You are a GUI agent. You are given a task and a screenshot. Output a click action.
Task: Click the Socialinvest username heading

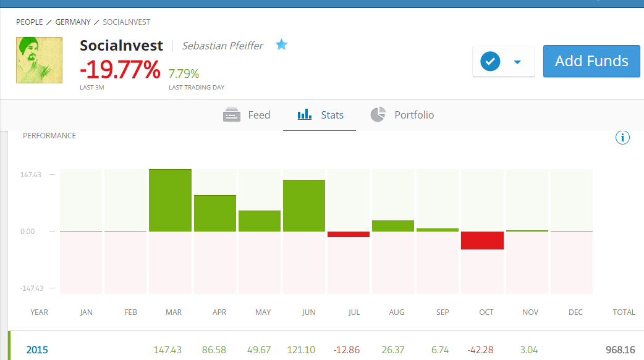coord(122,45)
